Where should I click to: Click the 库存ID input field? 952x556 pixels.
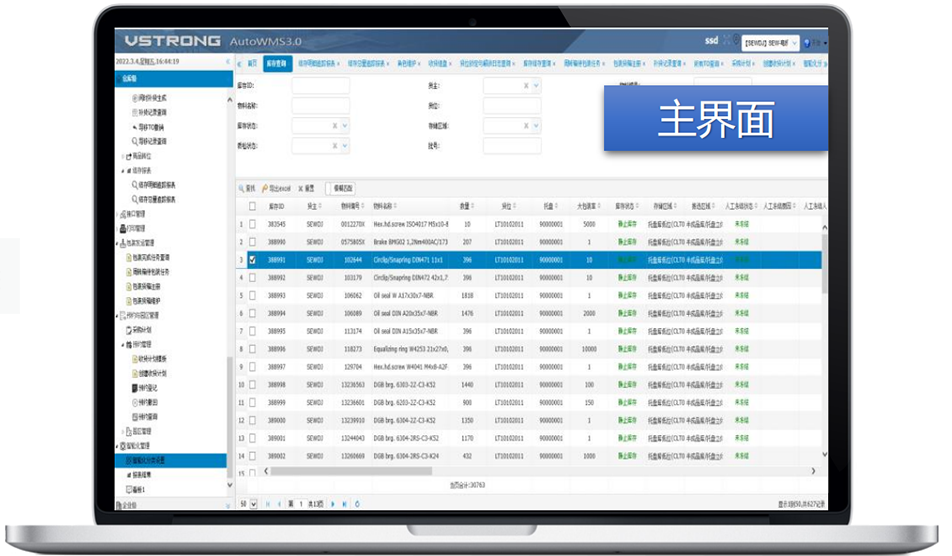pyautogui.click(x=321, y=86)
